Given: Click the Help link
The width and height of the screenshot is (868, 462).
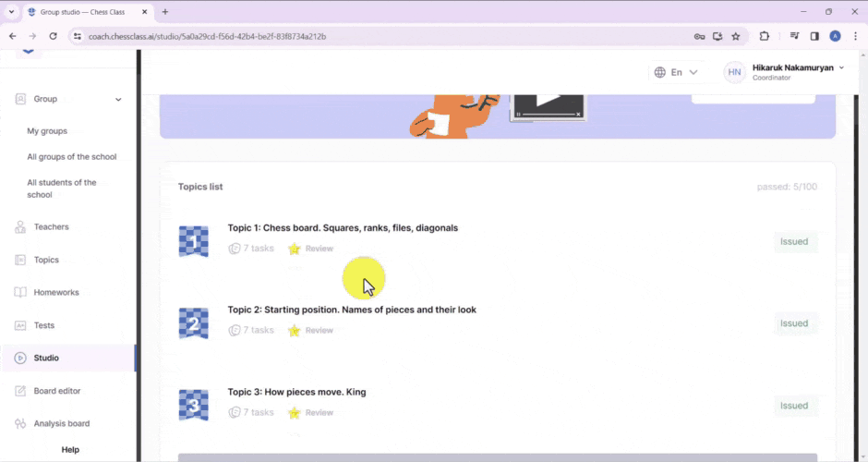Looking at the screenshot, I should point(70,450).
